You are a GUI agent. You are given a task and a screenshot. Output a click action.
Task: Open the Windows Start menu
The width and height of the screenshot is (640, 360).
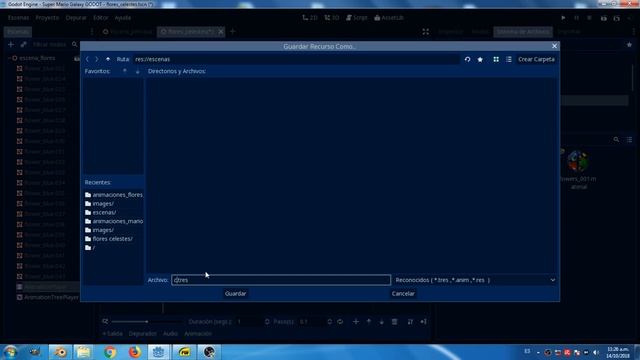10,352
